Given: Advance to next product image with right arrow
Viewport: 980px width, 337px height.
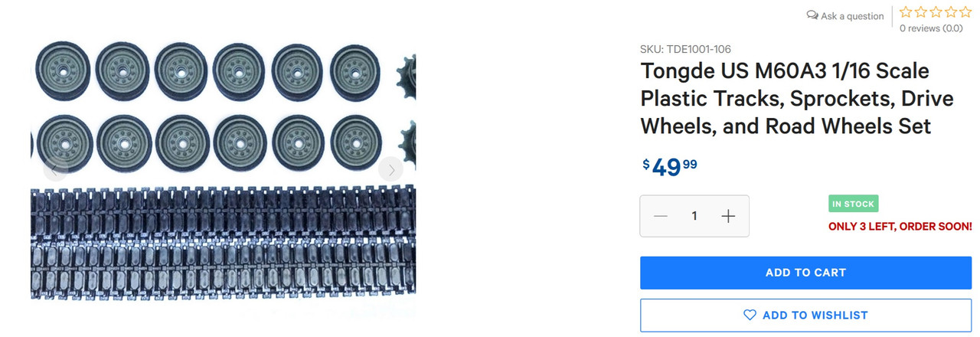Looking at the screenshot, I should (x=390, y=170).
